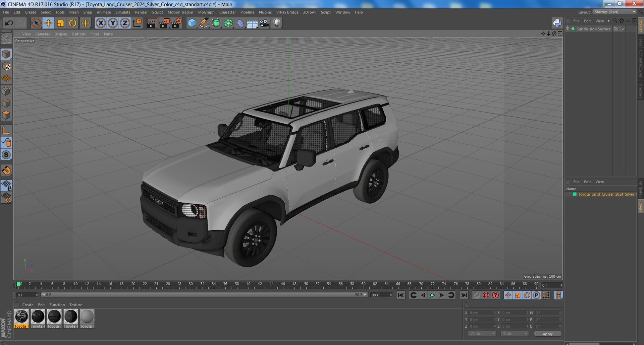Screen dimensions: 644x345
Task: Open Edit Render Settings
Action: pyautogui.click(x=176, y=23)
